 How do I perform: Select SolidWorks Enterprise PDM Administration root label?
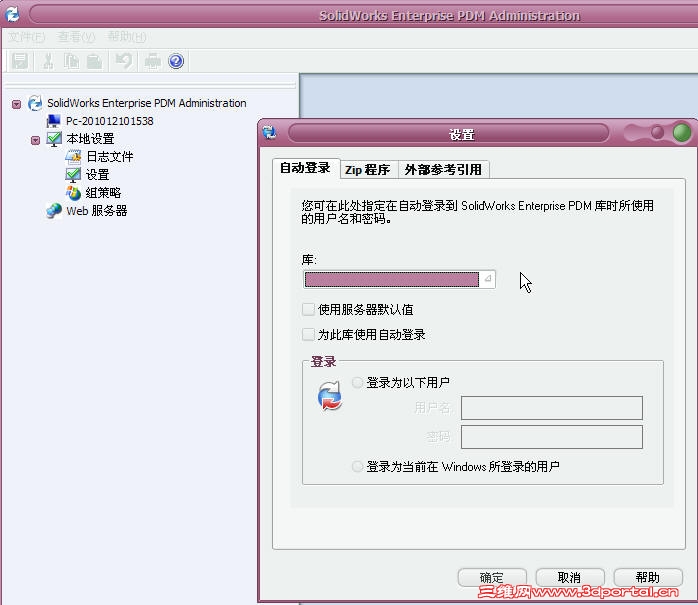click(146, 103)
